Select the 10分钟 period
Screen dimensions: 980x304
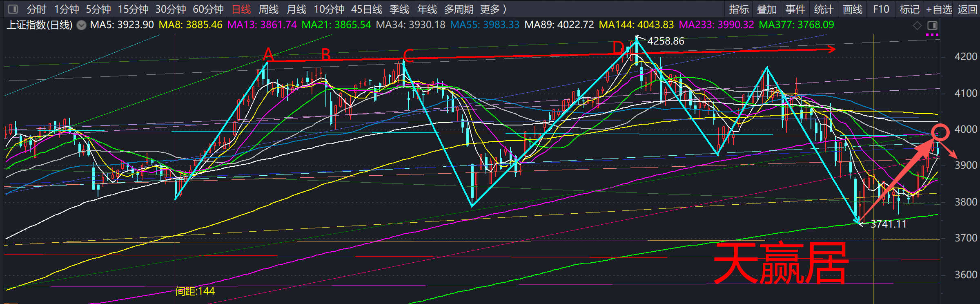(x=329, y=9)
